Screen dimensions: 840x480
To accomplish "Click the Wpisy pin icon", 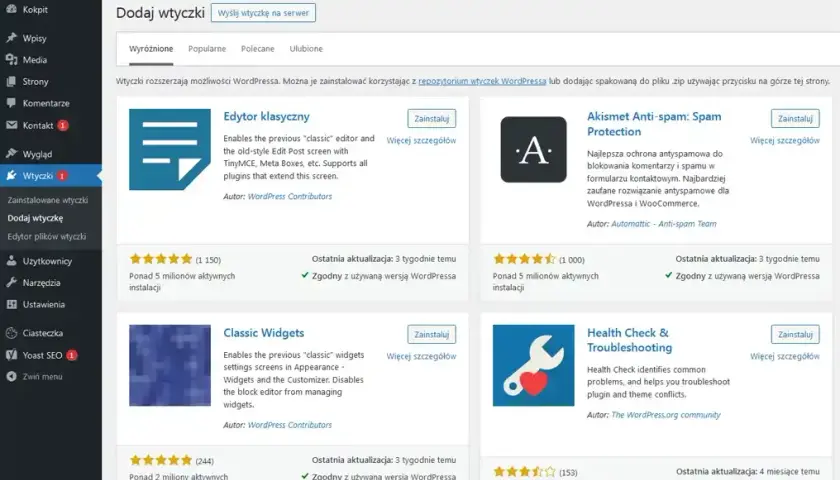I will click(11, 38).
